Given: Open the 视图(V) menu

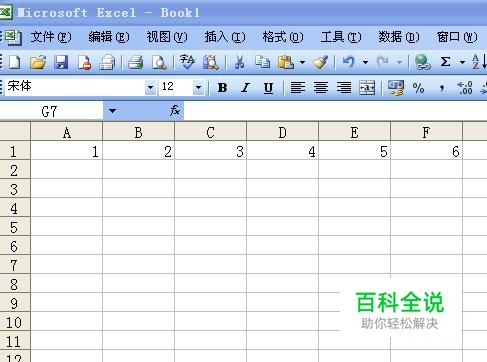Looking at the screenshot, I should 167,37.
